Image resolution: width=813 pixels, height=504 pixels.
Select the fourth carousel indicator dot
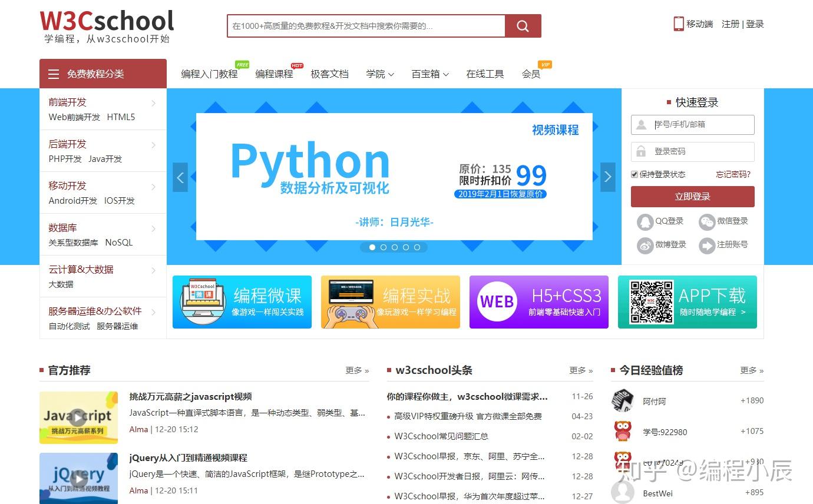click(406, 247)
